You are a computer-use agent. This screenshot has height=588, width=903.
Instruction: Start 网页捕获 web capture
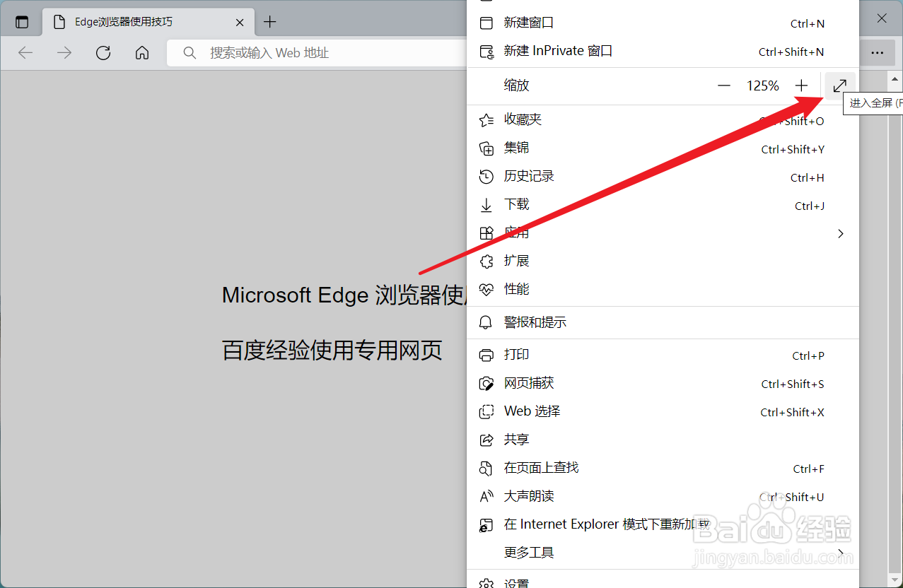click(x=663, y=383)
